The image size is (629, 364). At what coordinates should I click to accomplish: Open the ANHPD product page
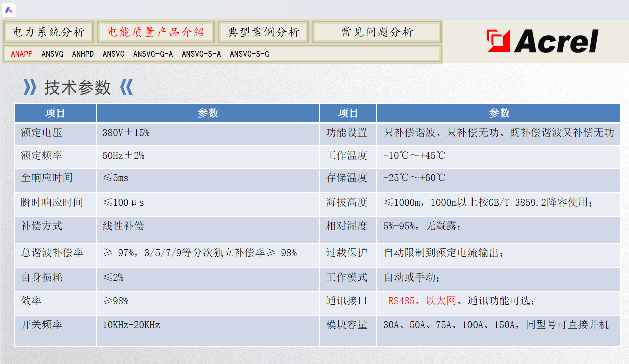[83, 54]
